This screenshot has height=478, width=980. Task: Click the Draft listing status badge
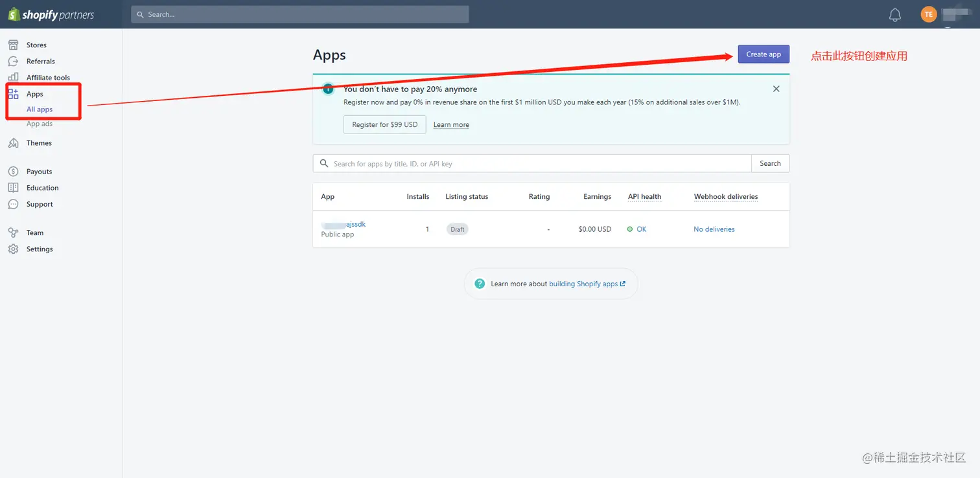458,229
